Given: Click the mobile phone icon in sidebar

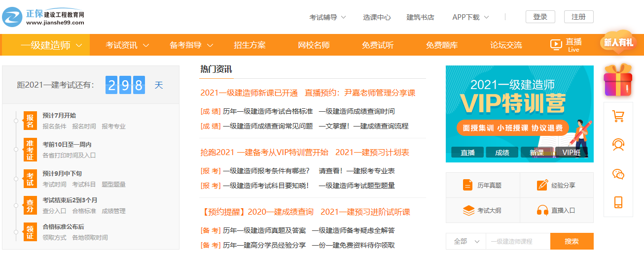Looking at the screenshot, I should (x=618, y=202).
